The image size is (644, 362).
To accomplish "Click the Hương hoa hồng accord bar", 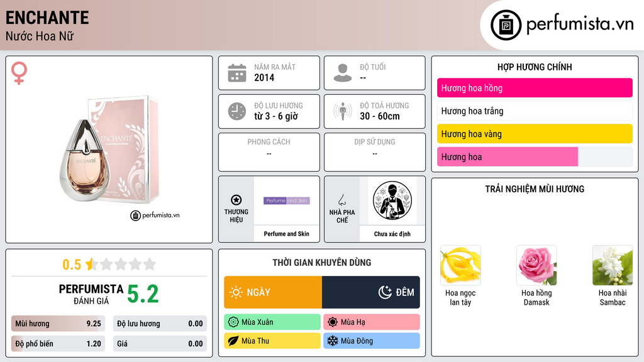I will coord(535,88).
